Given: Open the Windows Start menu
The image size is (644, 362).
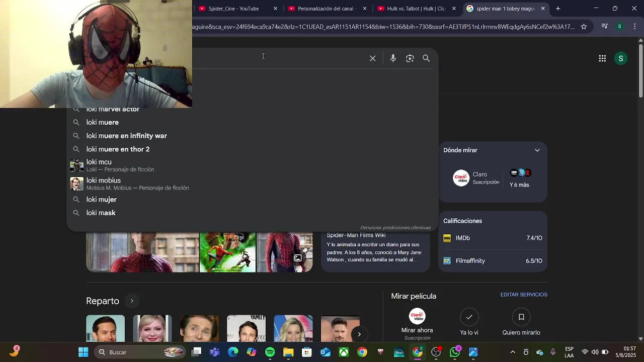Looking at the screenshot, I should pyautogui.click(x=83, y=352).
